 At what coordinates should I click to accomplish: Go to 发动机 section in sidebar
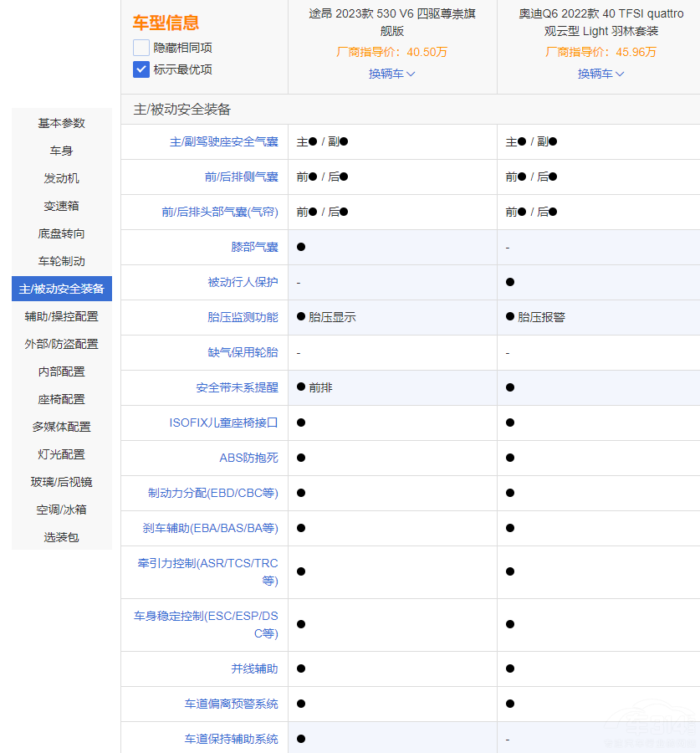click(62, 178)
